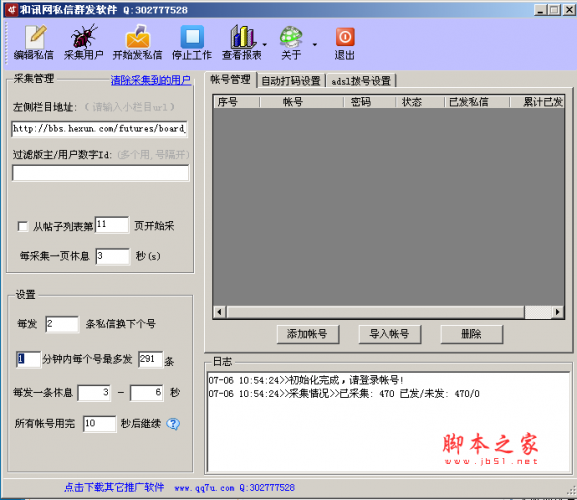This screenshot has width=577, height=500.
Task: Click 点击下载其它推广软件 link
Action: coord(114,487)
